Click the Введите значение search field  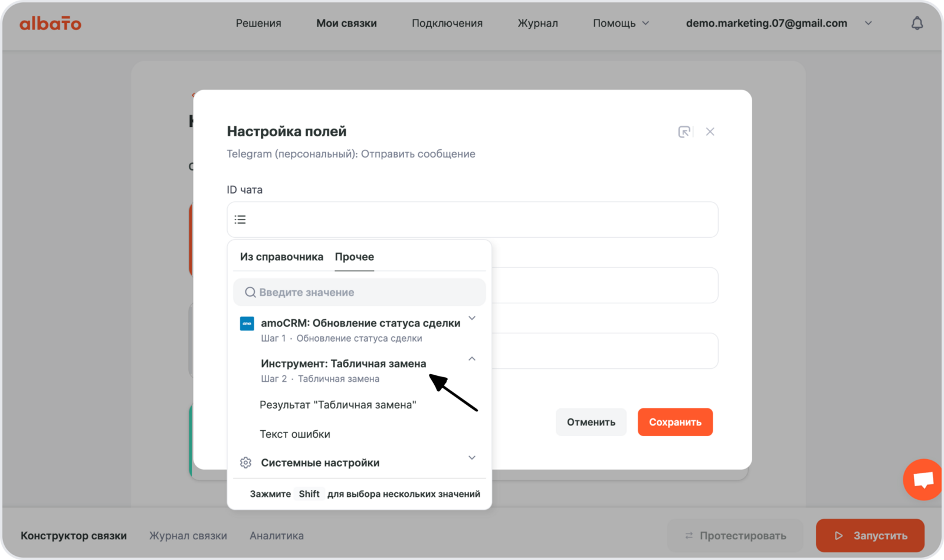(x=366, y=293)
